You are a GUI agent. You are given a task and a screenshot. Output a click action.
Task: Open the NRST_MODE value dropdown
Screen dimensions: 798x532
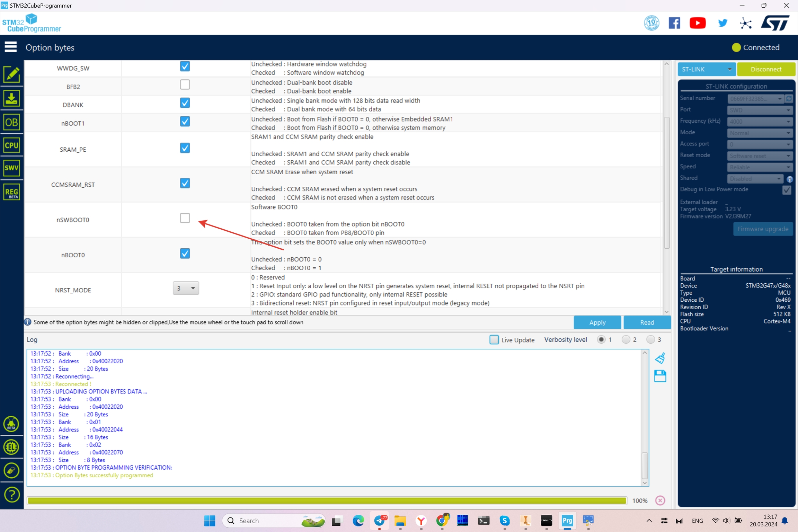(186, 288)
